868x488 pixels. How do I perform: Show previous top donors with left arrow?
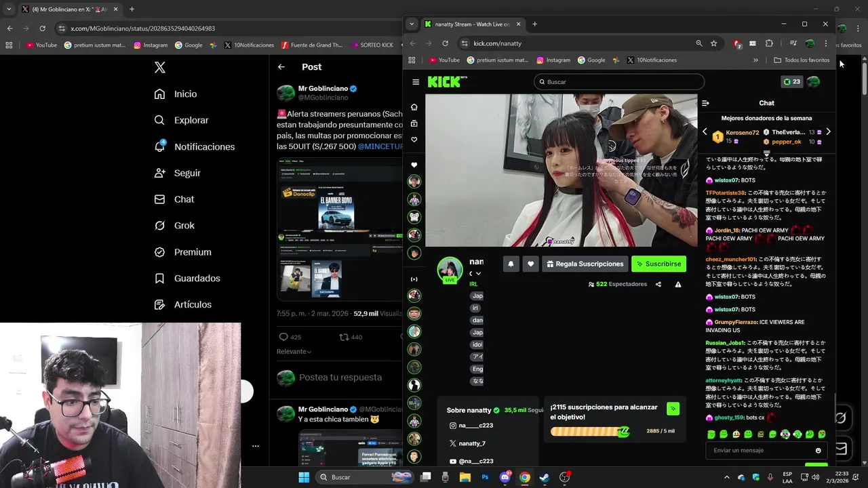[x=705, y=132]
